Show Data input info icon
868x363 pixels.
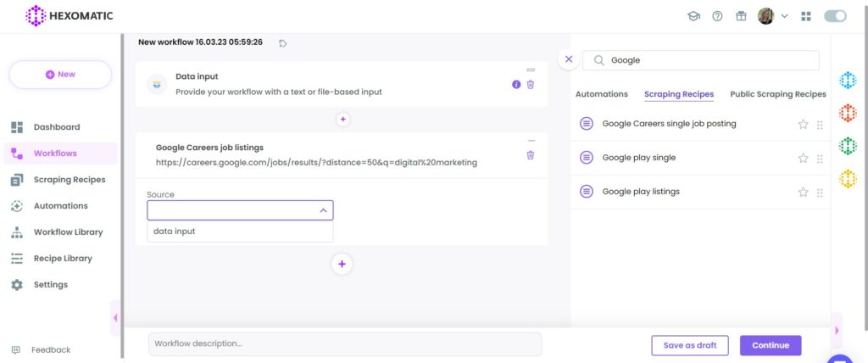point(516,84)
